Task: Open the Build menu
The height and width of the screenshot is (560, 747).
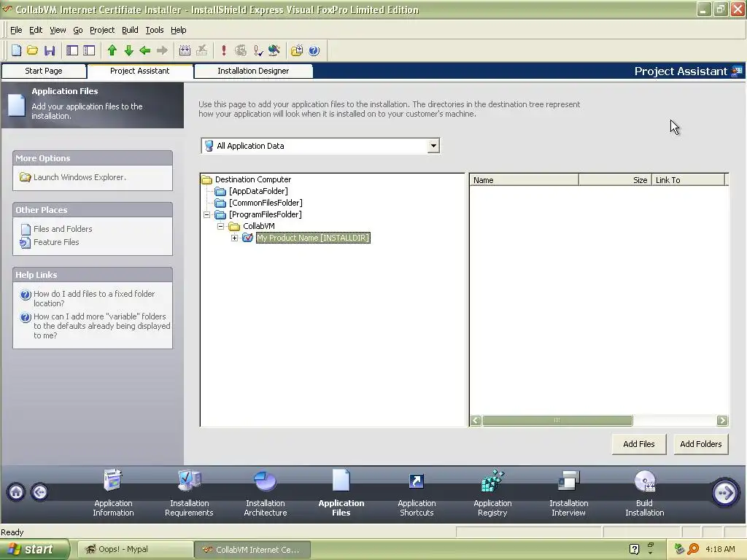Action: click(x=130, y=30)
